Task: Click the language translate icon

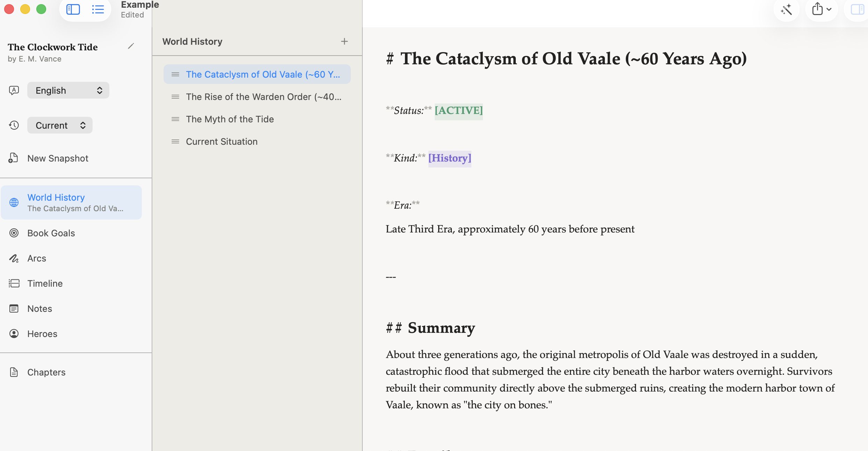Action: (x=14, y=90)
